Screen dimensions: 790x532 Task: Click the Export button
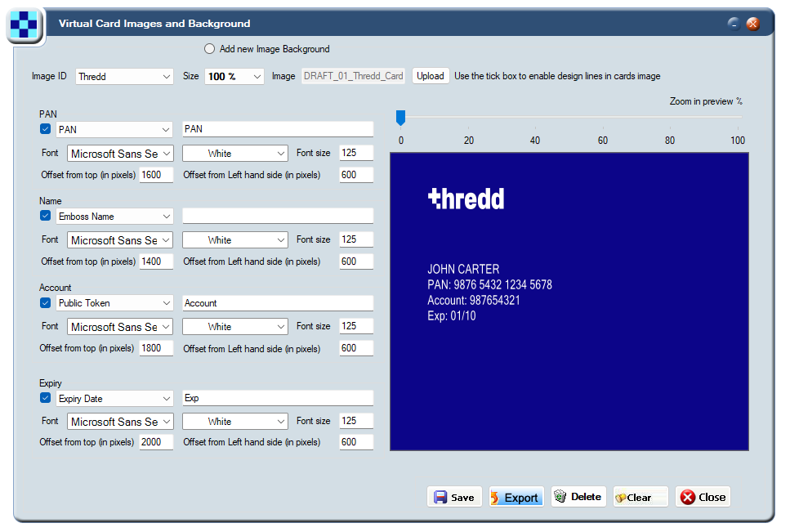point(516,497)
